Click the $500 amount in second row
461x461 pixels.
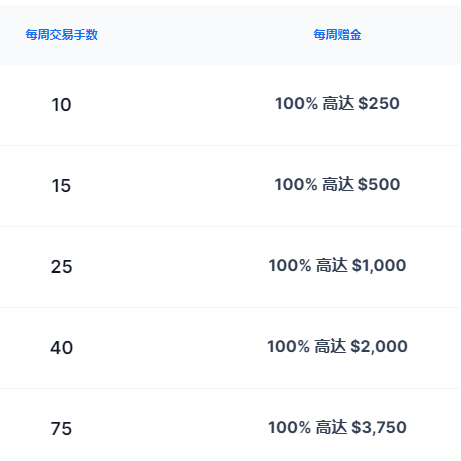[x=379, y=184]
